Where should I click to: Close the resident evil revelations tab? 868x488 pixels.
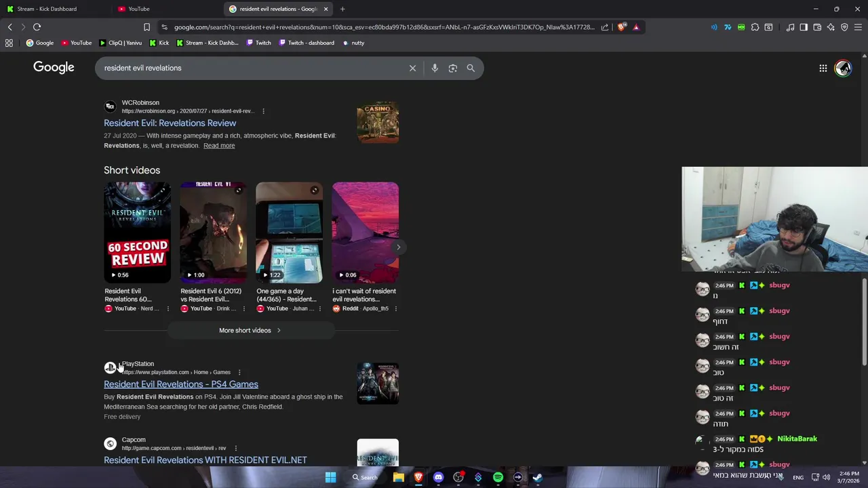[x=325, y=9]
